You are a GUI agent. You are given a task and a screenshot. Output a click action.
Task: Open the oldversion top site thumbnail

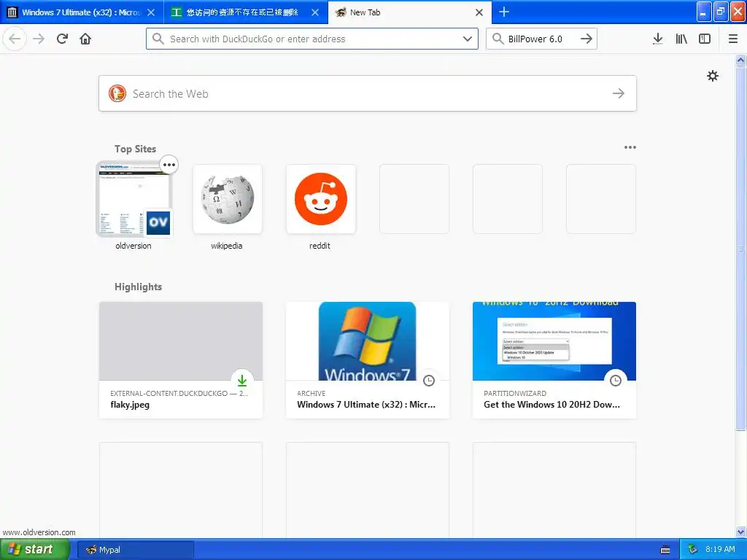(x=134, y=199)
